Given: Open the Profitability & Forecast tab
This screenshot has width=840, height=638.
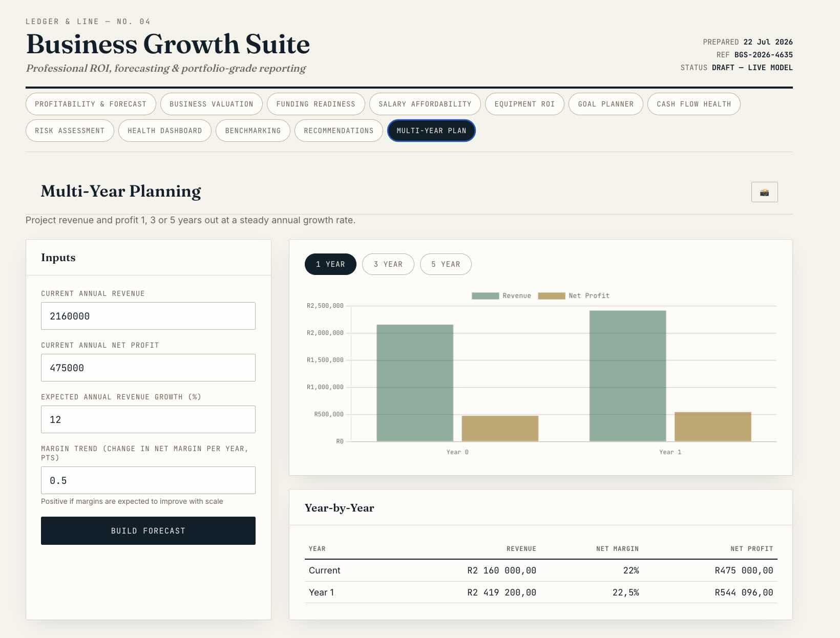Looking at the screenshot, I should tap(91, 104).
